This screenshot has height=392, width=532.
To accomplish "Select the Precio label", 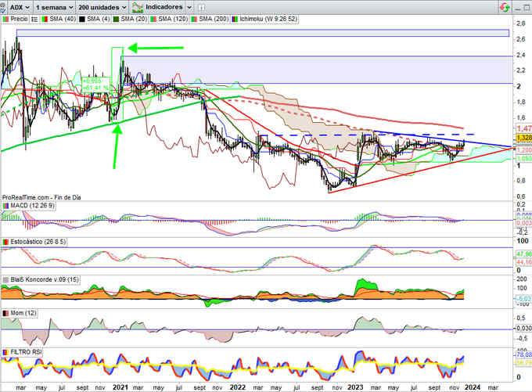I will coord(19,19).
